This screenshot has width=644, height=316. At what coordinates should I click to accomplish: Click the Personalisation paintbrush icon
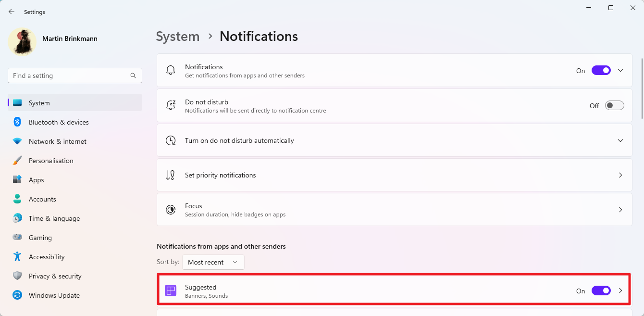click(17, 161)
